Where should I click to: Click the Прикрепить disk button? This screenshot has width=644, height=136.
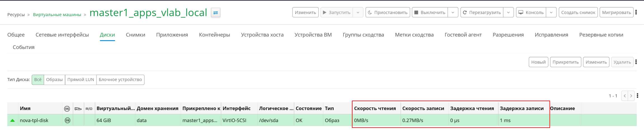tap(566, 62)
